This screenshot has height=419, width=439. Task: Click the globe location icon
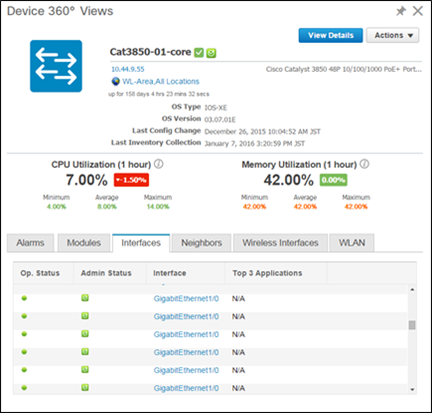[x=116, y=81]
